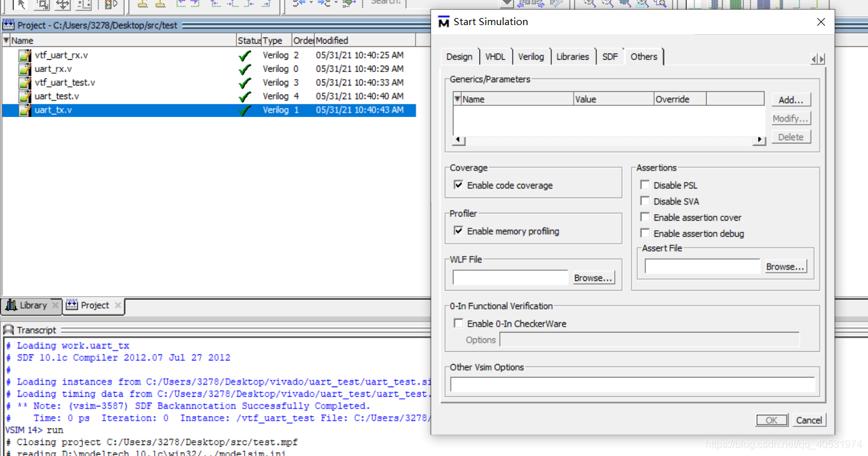This screenshot has height=456, width=868.
Task: Open the Design tab
Action: tap(459, 57)
